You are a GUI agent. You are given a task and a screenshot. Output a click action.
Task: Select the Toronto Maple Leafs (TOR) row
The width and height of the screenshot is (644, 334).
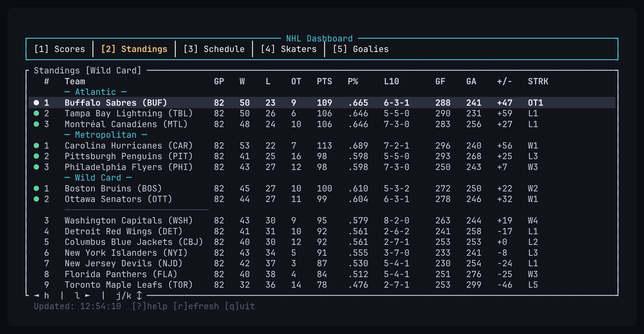point(322,285)
